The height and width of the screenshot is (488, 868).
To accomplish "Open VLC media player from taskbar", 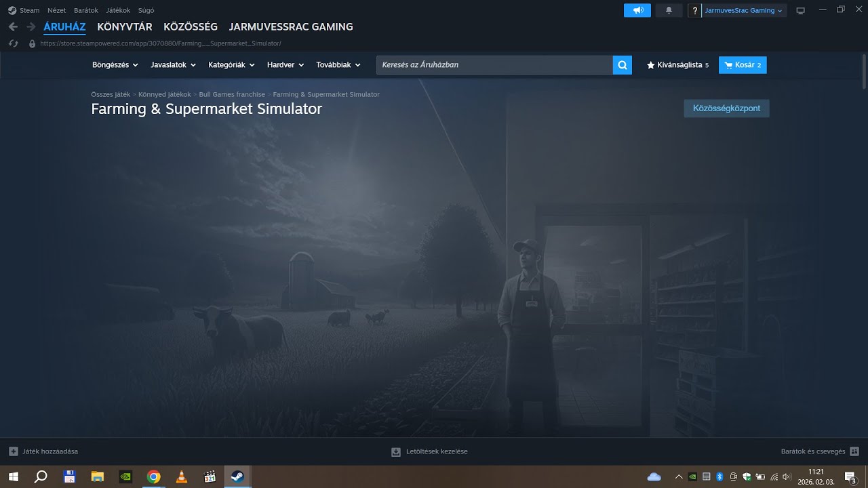I will click(182, 476).
